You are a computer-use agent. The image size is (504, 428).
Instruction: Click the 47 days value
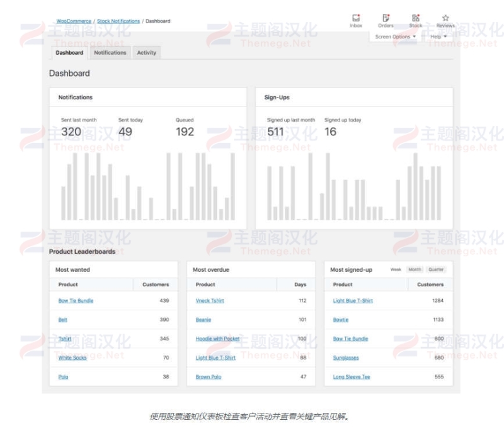click(x=304, y=376)
